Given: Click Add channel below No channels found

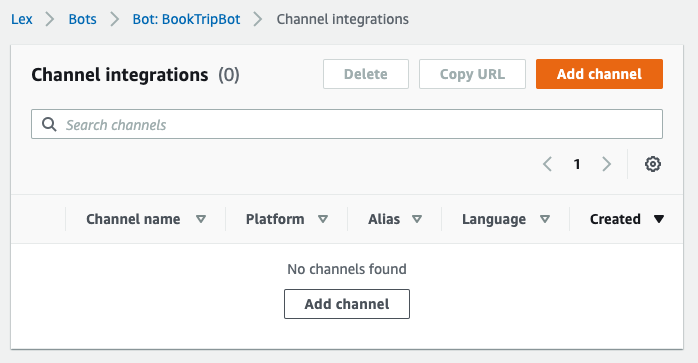Looking at the screenshot, I should (347, 304).
